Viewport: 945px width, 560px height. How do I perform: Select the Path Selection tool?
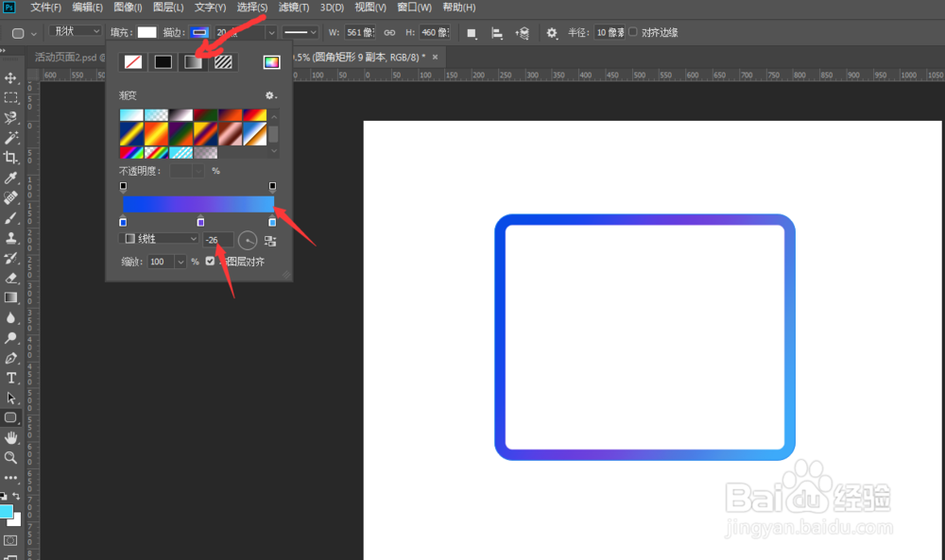pyautogui.click(x=10, y=398)
